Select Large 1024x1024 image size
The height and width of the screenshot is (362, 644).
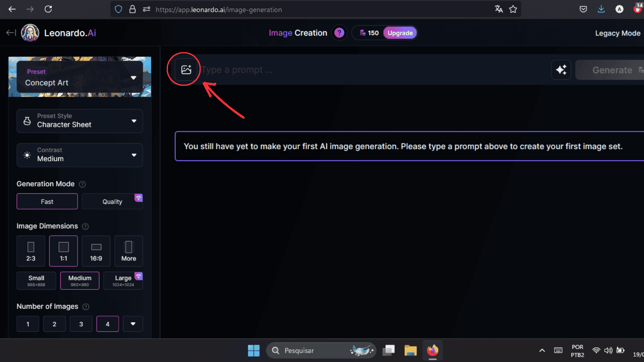click(x=123, y=280)
